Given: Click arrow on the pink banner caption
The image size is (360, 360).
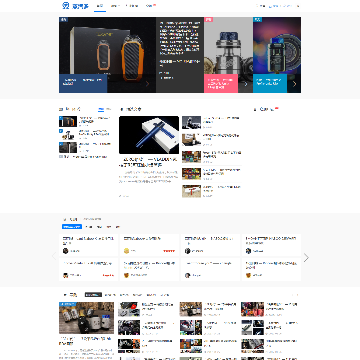Looking at the screenshot, I should (x=246, y=84).
